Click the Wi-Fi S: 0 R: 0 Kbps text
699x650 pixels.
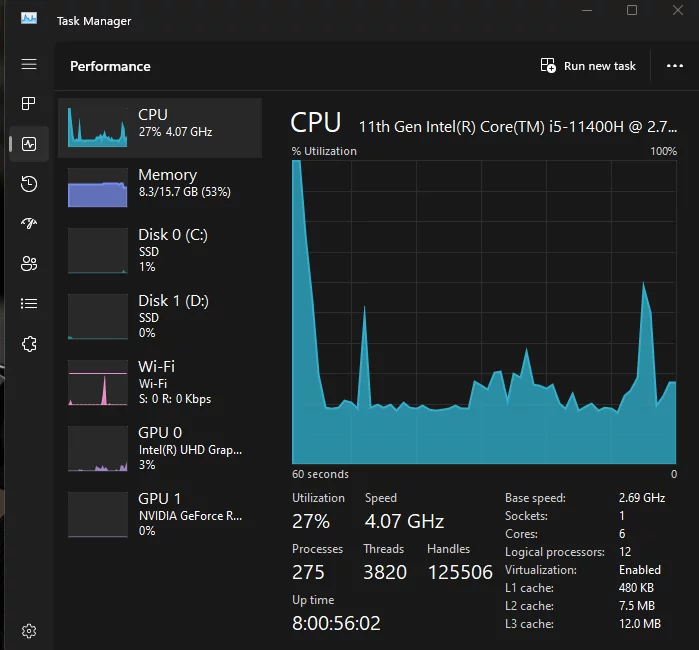coord(175,399)
